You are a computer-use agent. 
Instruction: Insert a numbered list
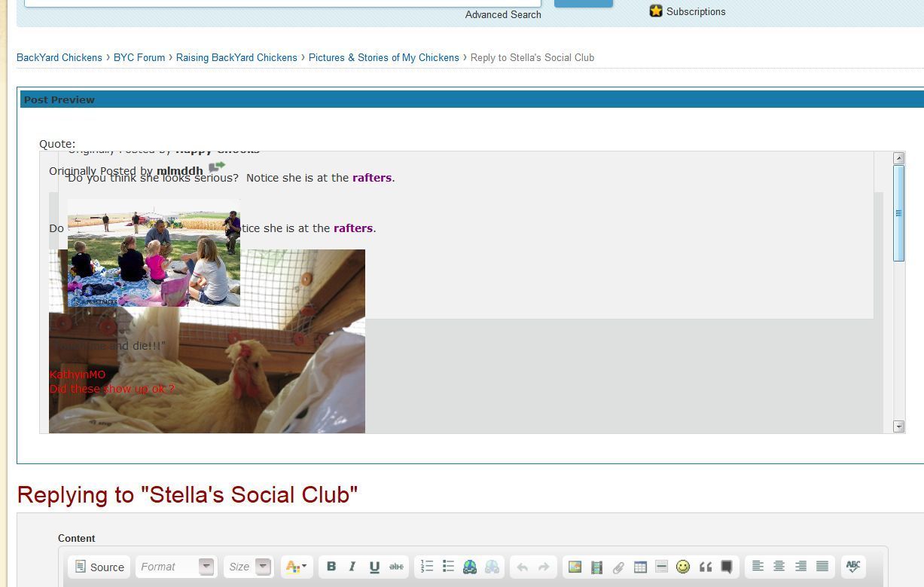pyautogui.click(x=427, y=567)
